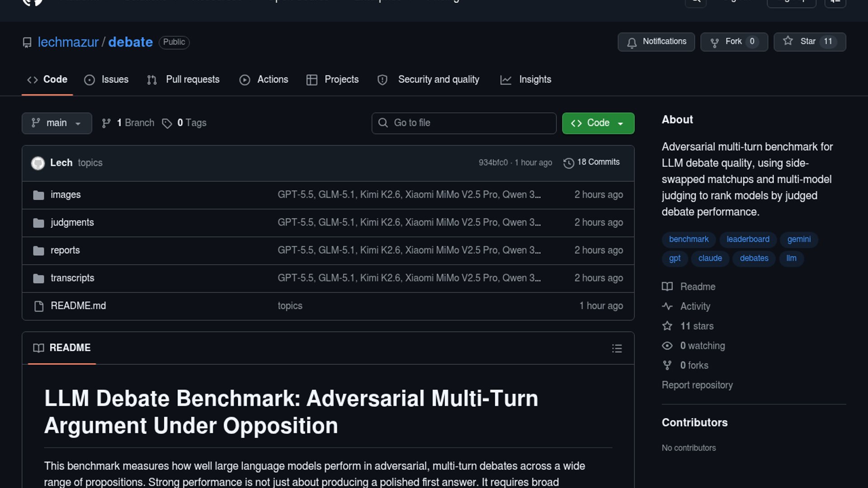
Task: Open the Code tab
Action: pyautogui.click(x=47, y=80)
